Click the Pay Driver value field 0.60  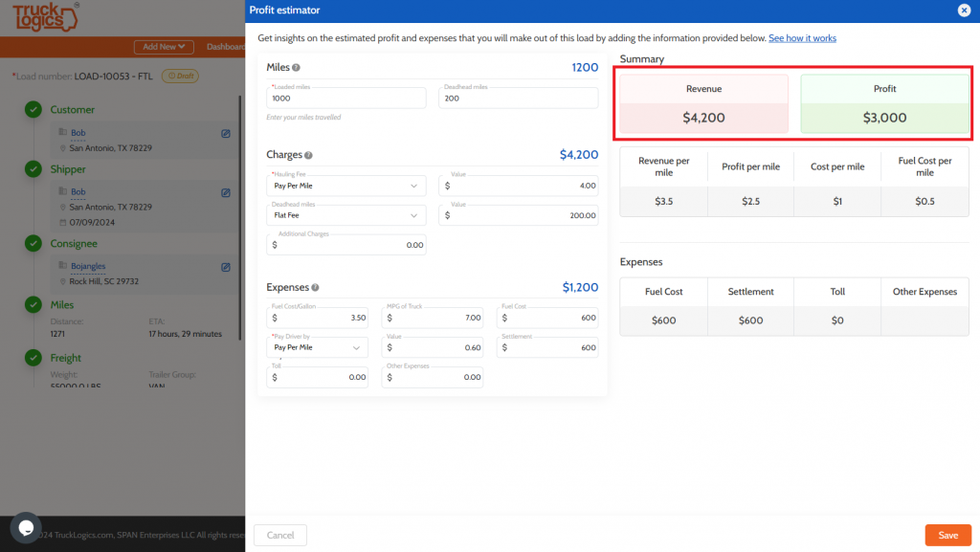[x=433, y=347]
